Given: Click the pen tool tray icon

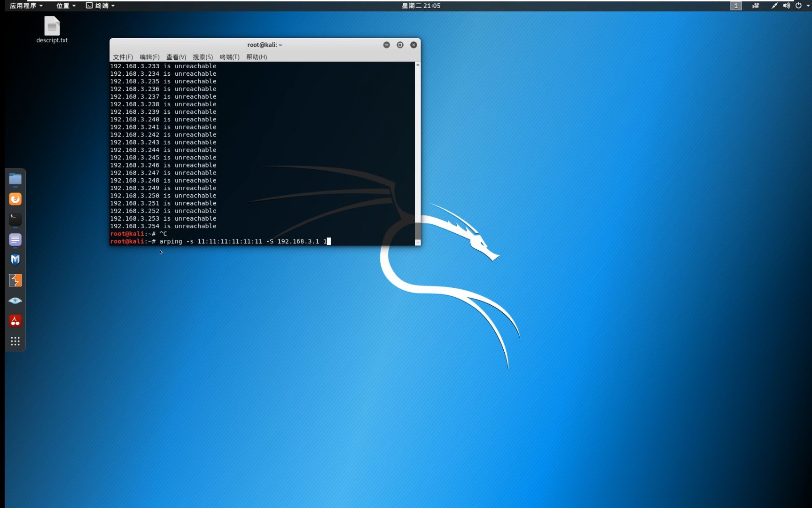Looking at the screenshot, I should coord(774,6).
